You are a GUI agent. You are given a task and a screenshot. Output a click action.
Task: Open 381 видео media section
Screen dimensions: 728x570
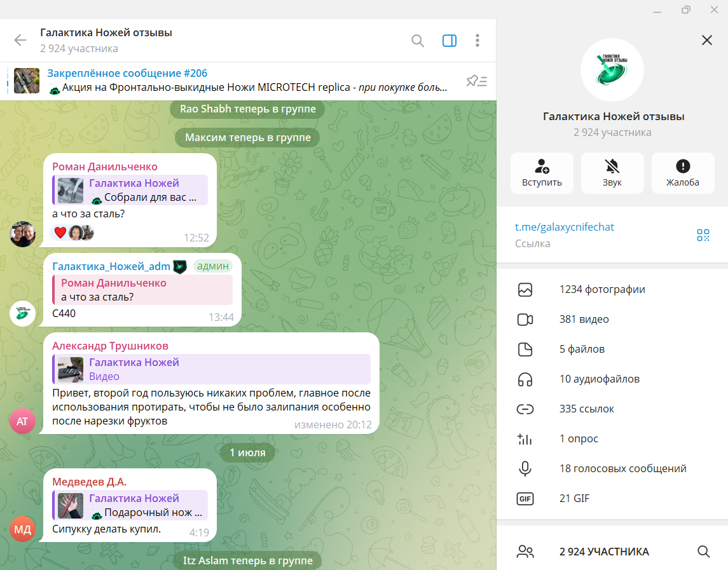pyautogui.click(x=612, y=320)
